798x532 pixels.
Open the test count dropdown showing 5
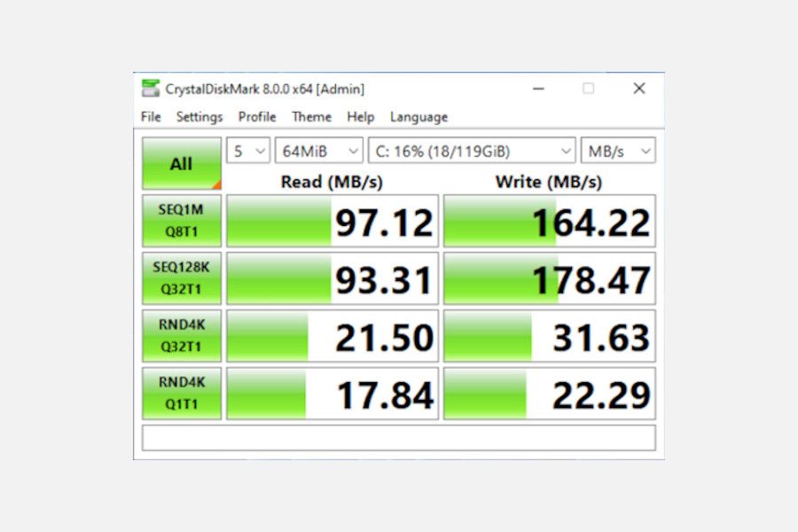[247, 151]
